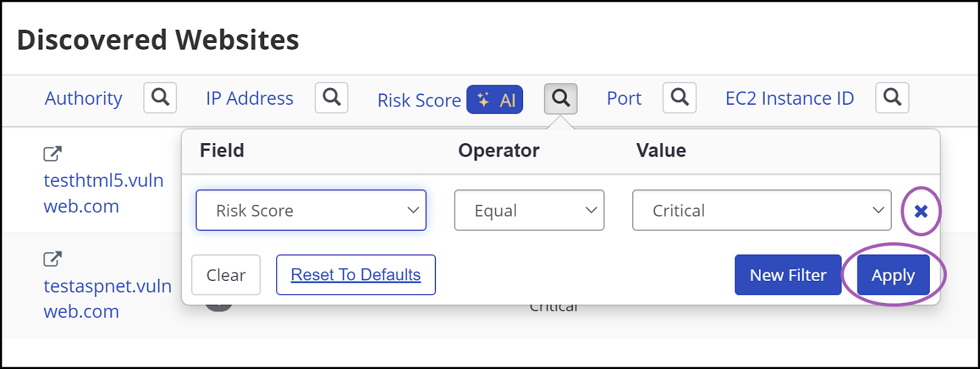Open the testhtml5.vulnweb.com website link

coord(103,193)
